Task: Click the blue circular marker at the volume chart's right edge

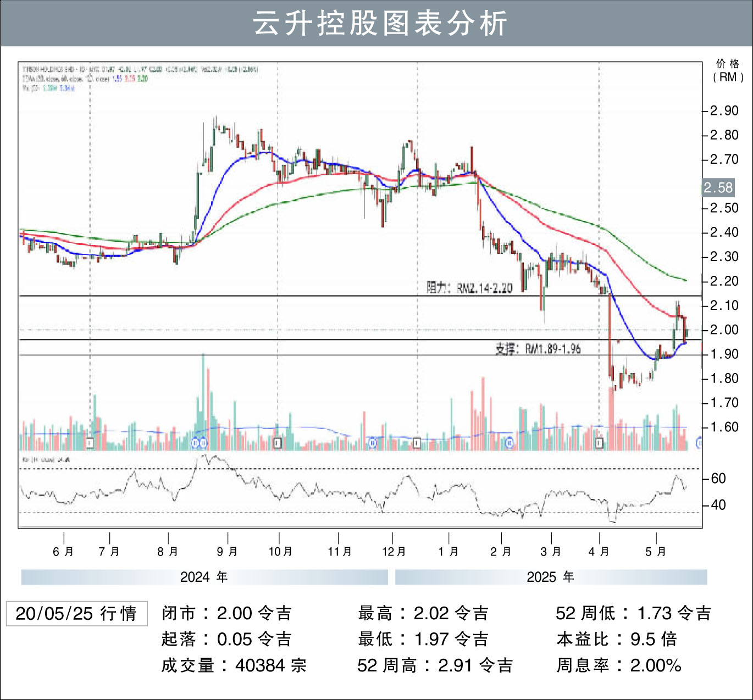Action: pyautogui.click(x=699, y=442)
